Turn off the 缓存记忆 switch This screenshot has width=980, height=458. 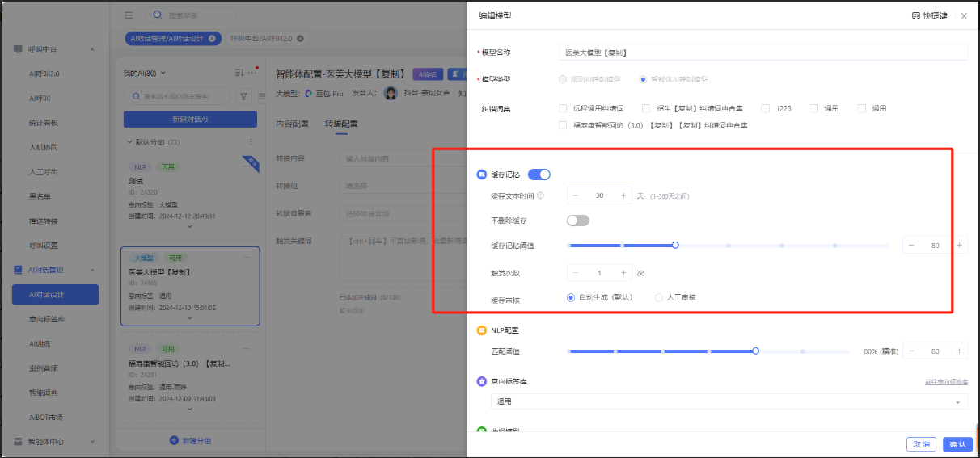coord(539,174)
